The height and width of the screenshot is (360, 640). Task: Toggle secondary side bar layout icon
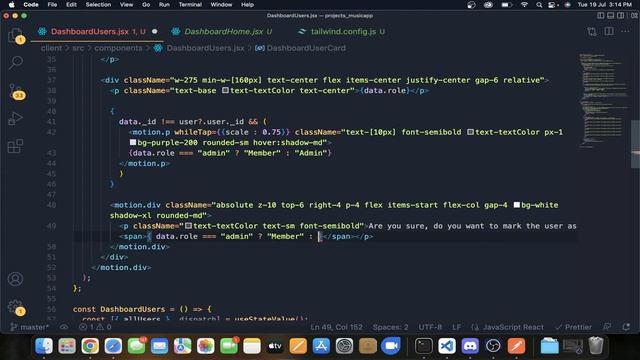click(620, 16)
